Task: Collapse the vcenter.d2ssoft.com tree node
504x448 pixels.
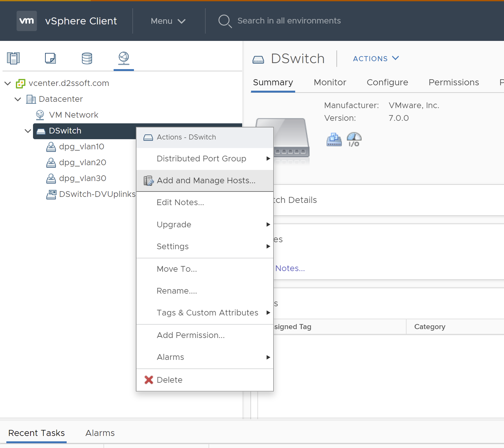Action: click(x=8, y=83)
